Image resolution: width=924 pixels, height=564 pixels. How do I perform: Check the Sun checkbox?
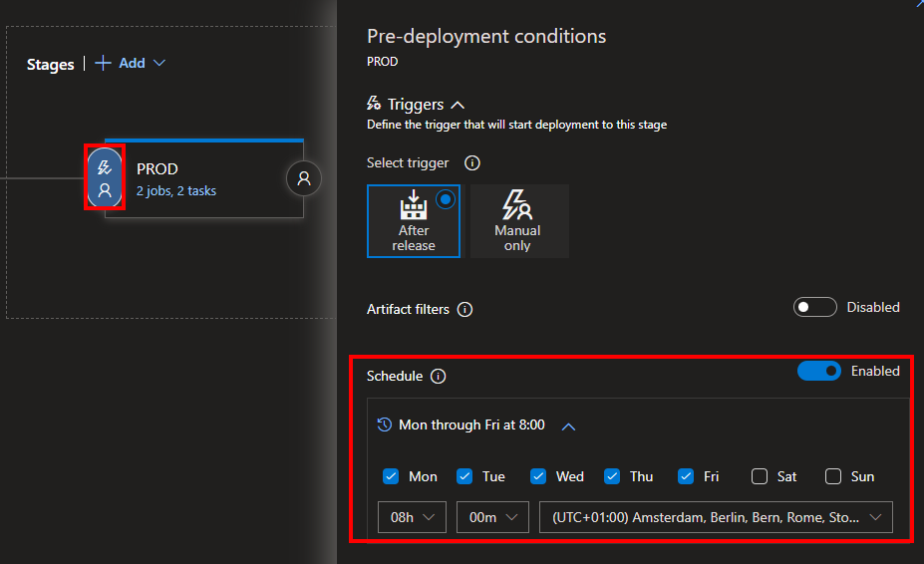[x=833, y=476]
